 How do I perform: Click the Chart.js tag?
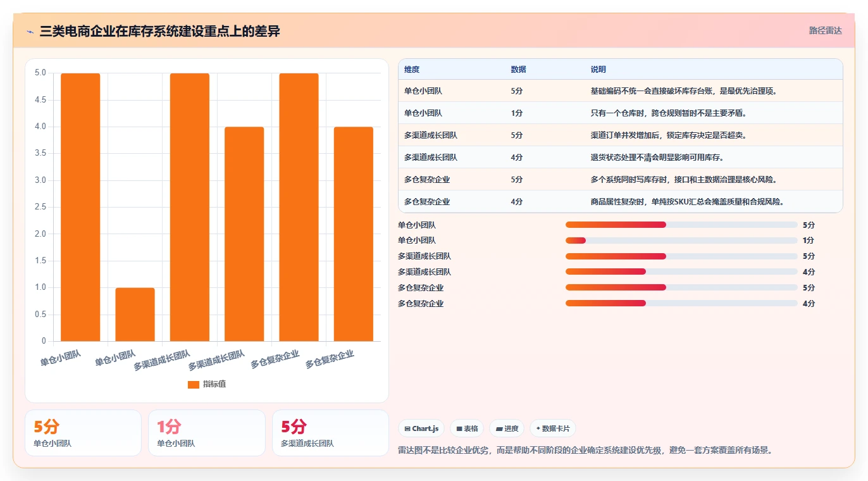click(x=421, y=428)
